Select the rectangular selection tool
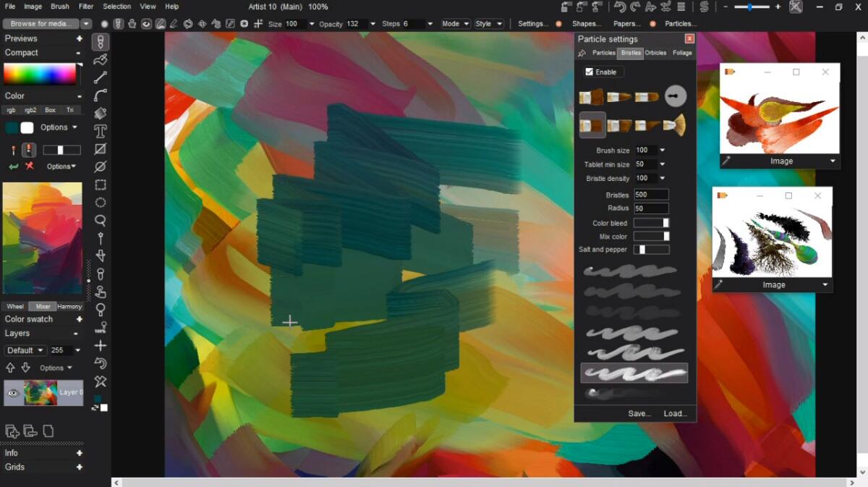The width and height of the screenshot is (868, 487). pyautogui.click(x=101, y=185)
